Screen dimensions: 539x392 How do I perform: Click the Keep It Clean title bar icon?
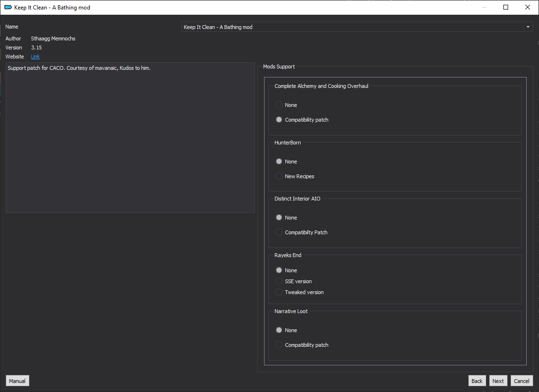[8, 7]
